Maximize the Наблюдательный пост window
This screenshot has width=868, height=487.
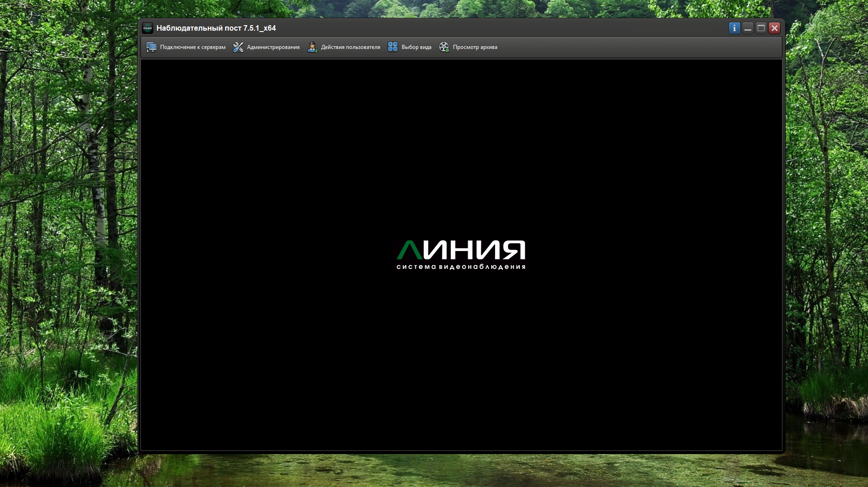coord(761,28)
